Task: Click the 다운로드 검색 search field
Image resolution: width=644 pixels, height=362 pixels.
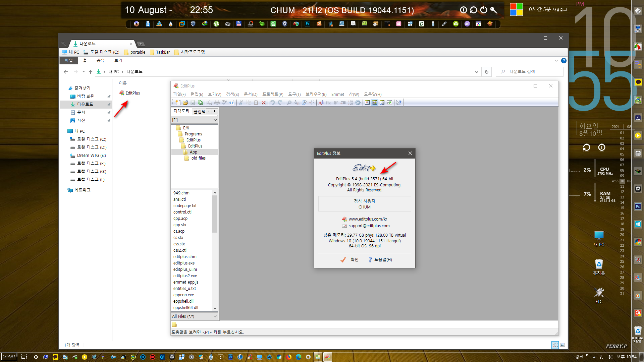Action: 529,72
